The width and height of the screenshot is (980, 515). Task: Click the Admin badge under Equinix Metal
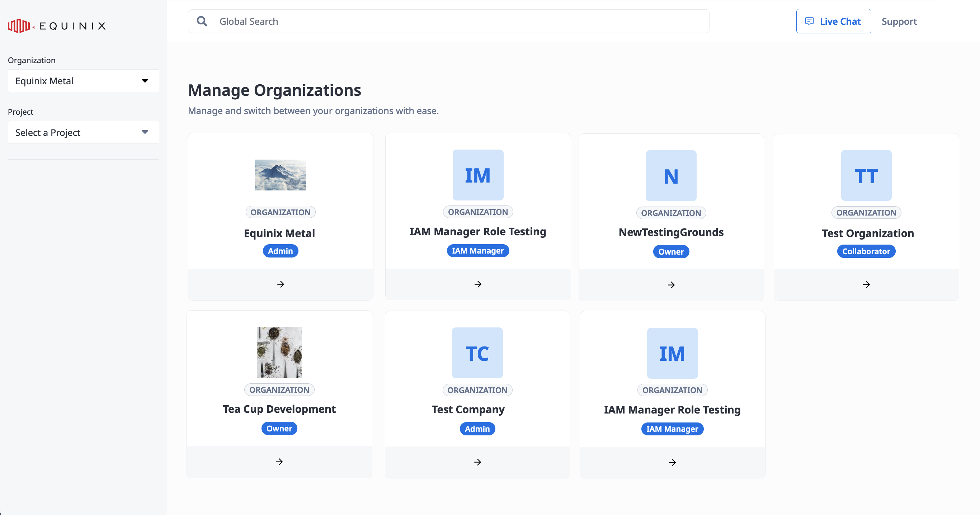click(x=281, y=251)
